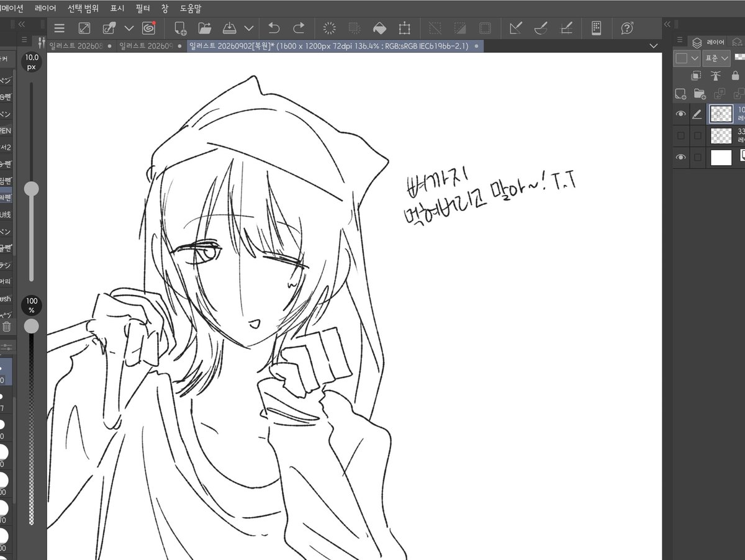Show the hidden layer numbered 33
This screenshot has width=745, height=560.
coord(681,135)
